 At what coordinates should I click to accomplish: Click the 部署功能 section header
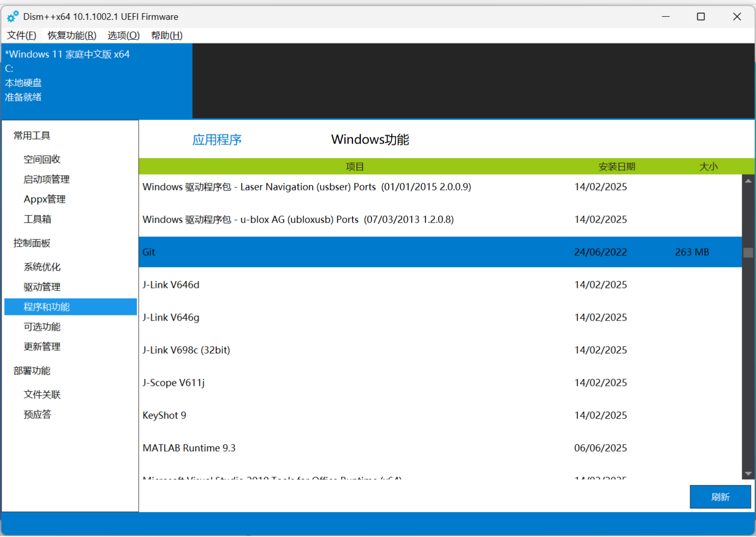point(32,371)
